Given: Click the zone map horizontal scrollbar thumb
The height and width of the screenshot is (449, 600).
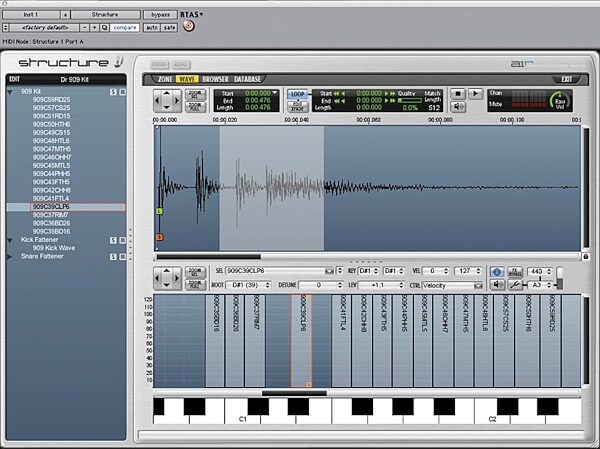Looking at the screenshot, I should pos(294,393).
